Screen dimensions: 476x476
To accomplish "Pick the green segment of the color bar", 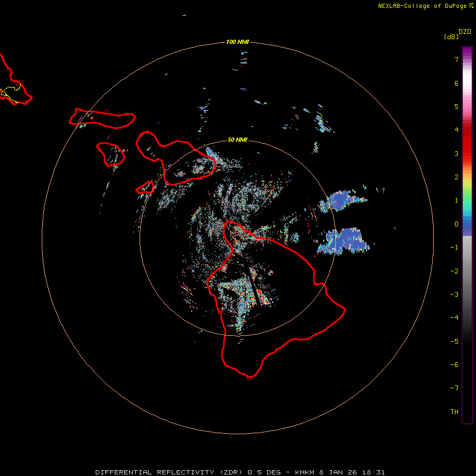I will (x=467, y=194).
